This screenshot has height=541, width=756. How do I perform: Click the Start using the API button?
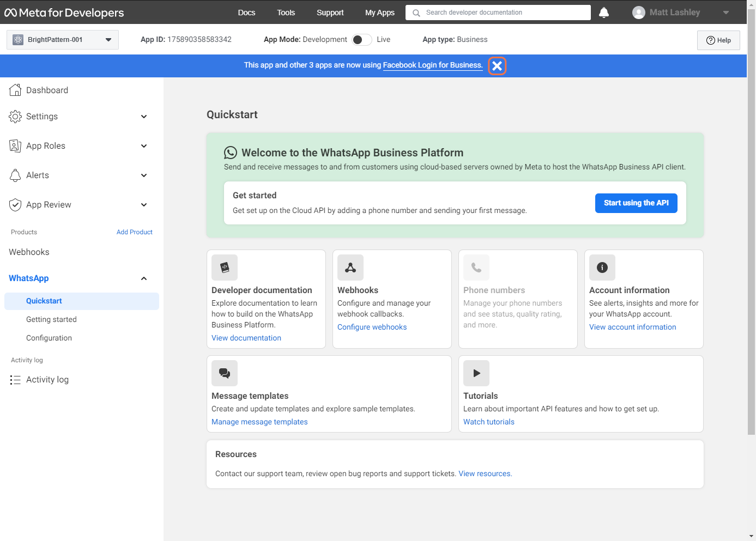pyautogui.click(x=636, y=203)
